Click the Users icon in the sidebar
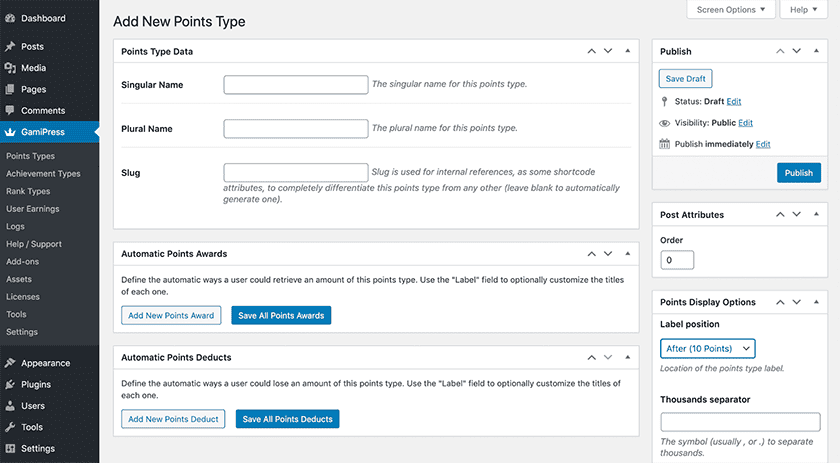840x463 pixels. coord(10,406)
